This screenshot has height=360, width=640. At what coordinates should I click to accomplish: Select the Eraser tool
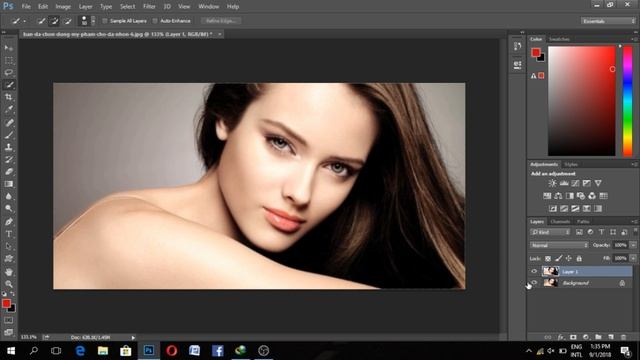pyautogui.click(x=9, y=171)
